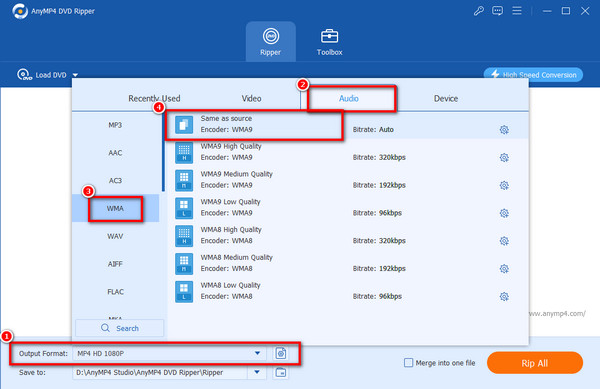This screenshot has height=389, width=600.
Task: Select AC3 in the format list
Action: [115, 181]
